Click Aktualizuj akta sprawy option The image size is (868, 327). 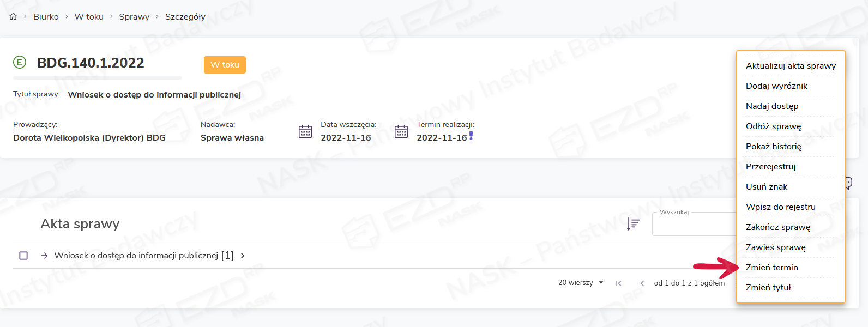[790, 66]
